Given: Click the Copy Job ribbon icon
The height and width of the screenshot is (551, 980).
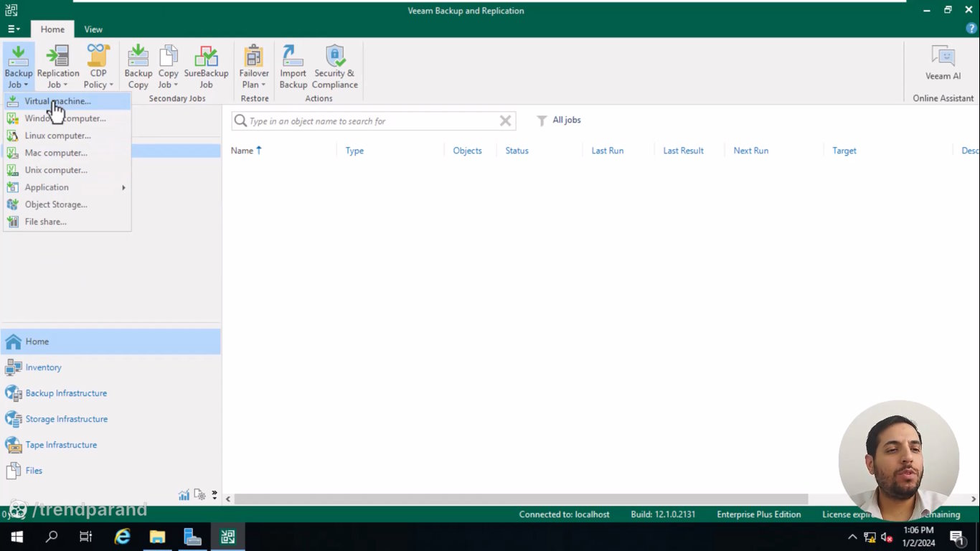Looking at the screenshot, I should (169, 67).
